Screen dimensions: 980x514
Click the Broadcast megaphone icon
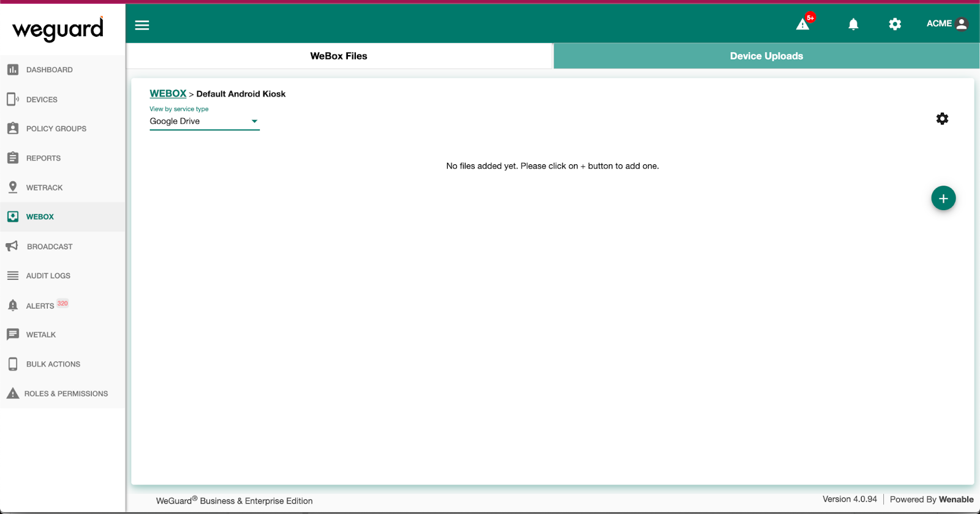tap(12, 246)
